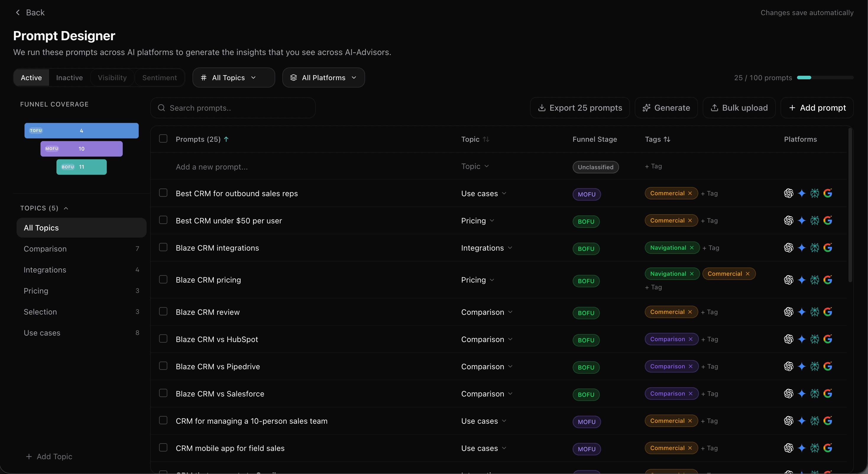Click the Gemini icon in CRM mobile app for field sales row
This screenshot has height=474, width=868.
click(x=801, y=448)
